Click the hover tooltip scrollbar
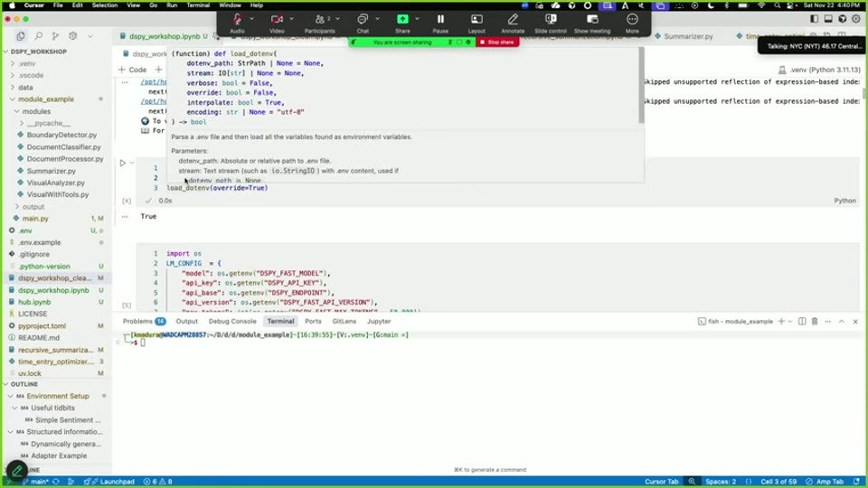The width and height of the screenshot is (868, 488). coord(641,86)
